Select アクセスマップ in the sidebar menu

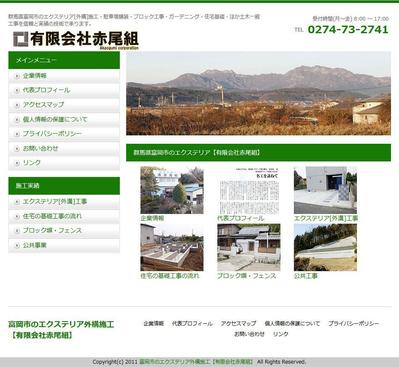coord(64,105)
